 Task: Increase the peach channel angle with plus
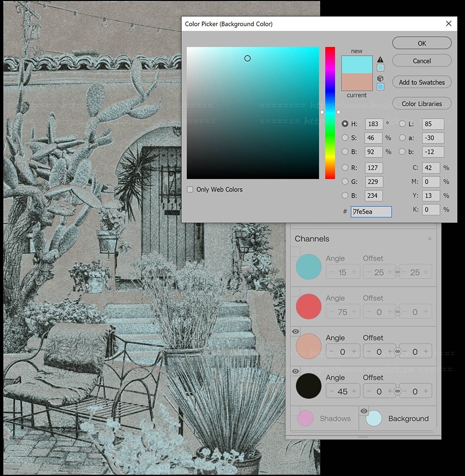pos(354,351)
